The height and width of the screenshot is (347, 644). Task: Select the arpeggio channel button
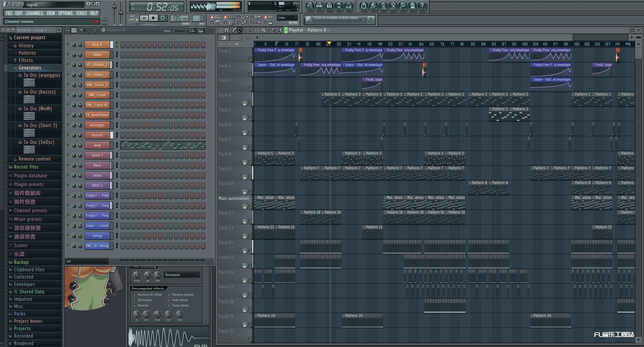97,125
